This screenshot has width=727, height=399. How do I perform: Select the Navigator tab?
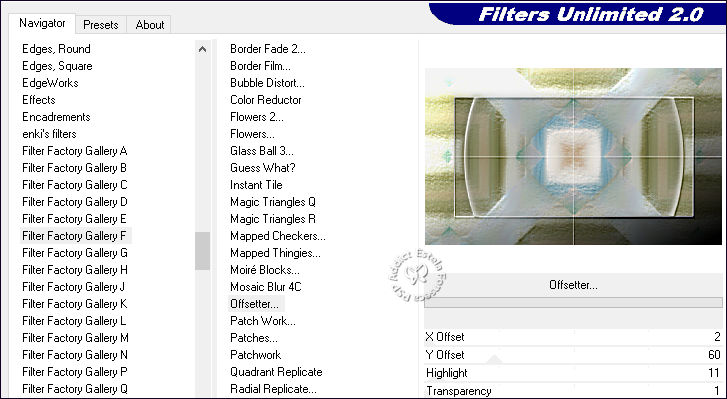point(42,23)
